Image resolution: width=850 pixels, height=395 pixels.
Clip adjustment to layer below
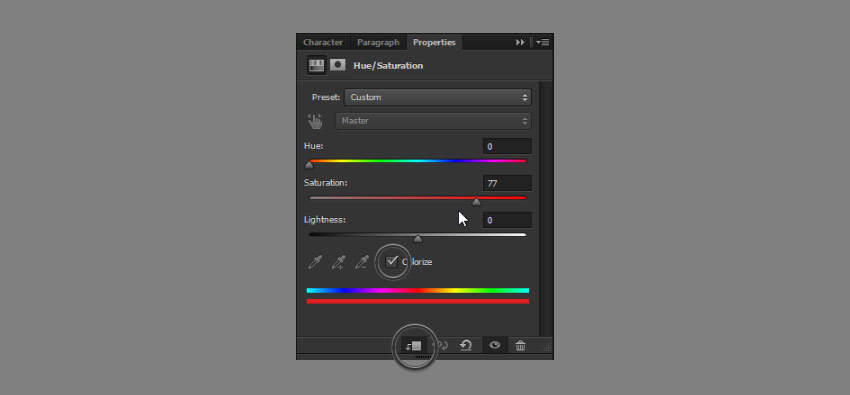click(414, 346)
